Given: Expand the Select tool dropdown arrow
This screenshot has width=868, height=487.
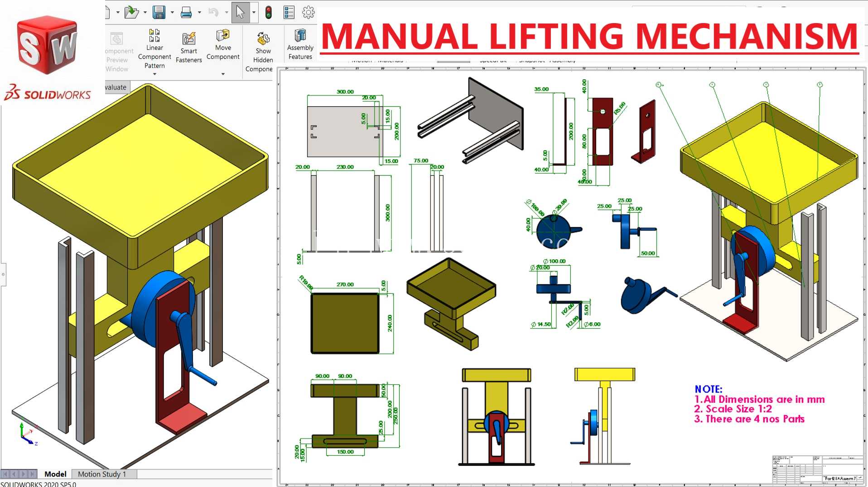Looking at the screenshot, I should pyautogui.click(x=254, y=12).
